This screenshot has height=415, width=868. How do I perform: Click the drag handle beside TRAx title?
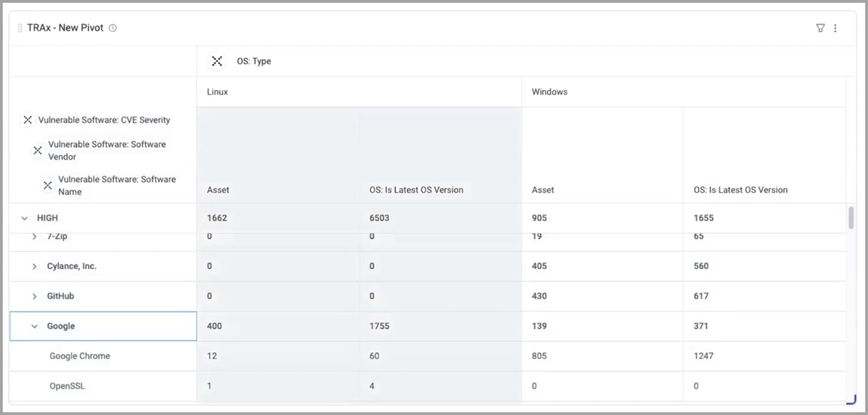[x=20, y=28]
